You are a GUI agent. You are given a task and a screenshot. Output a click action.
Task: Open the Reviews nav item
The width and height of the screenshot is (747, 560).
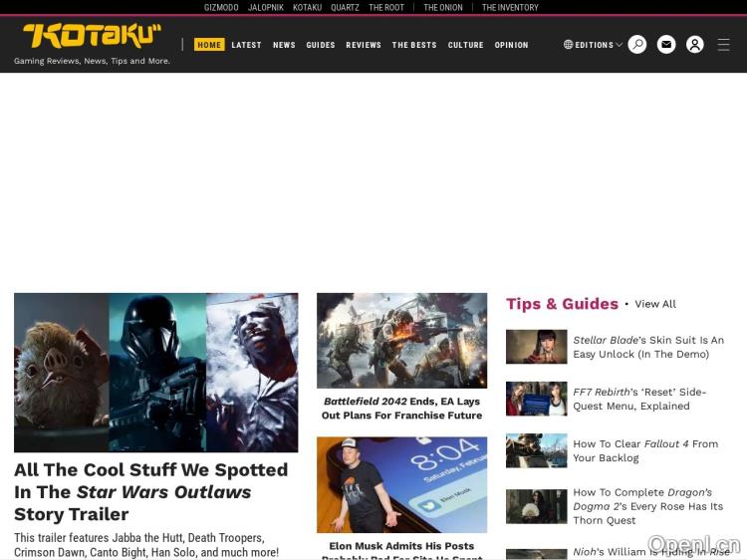tap(364, 45)
